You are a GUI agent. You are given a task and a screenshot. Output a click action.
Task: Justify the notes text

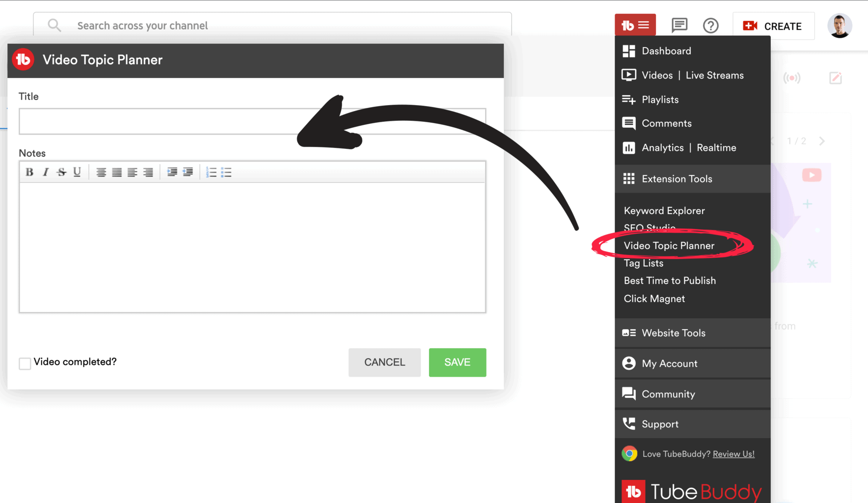tap(117, 172)
